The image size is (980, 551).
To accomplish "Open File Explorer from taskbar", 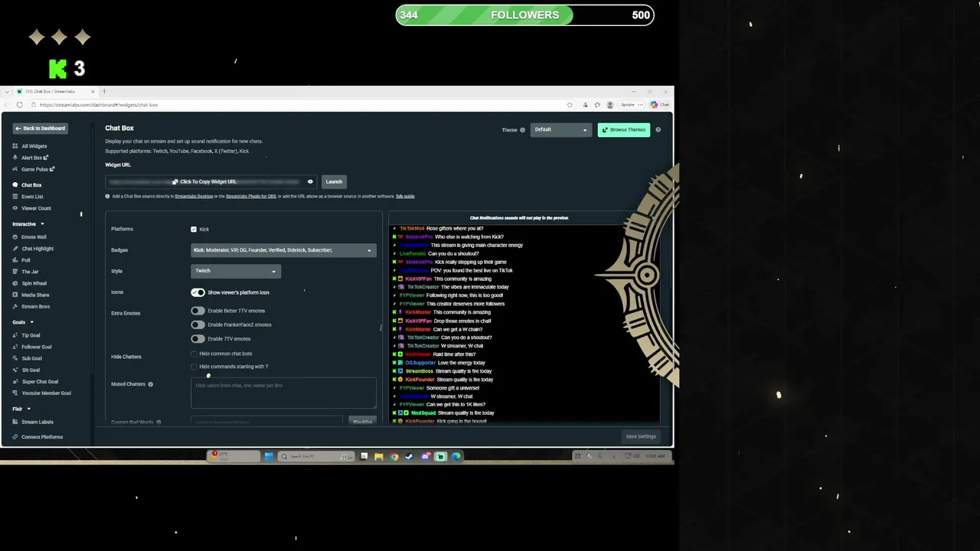I will point(378,457).
